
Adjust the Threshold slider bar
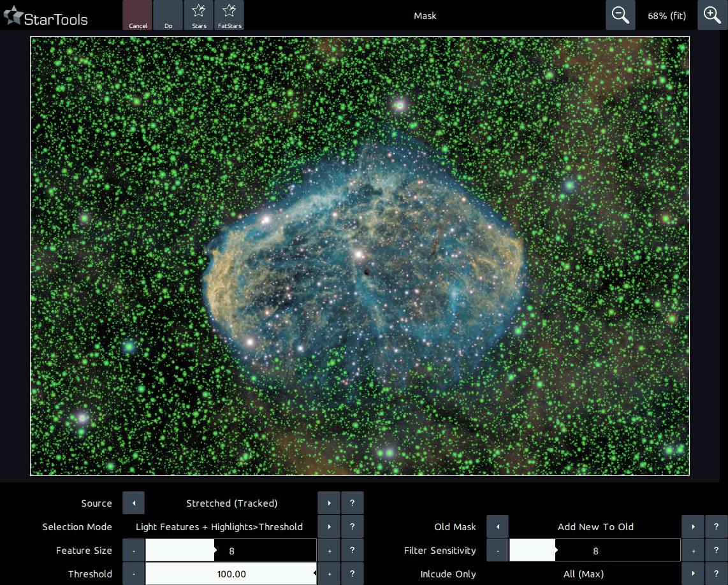[x=231, y=574]
